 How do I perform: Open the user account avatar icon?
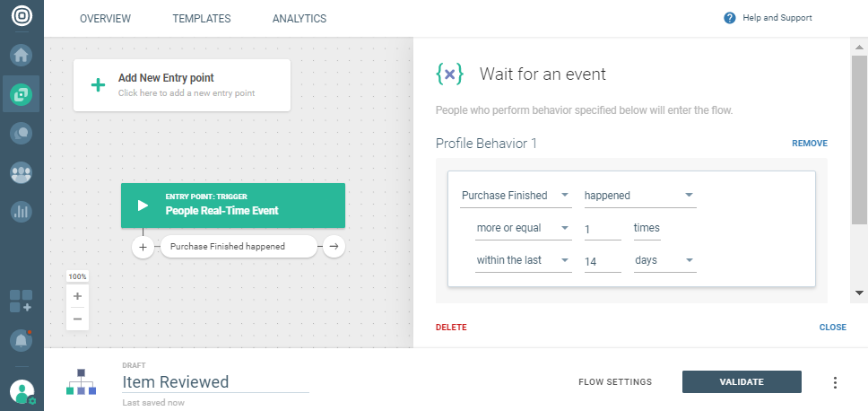pos(22,391)
